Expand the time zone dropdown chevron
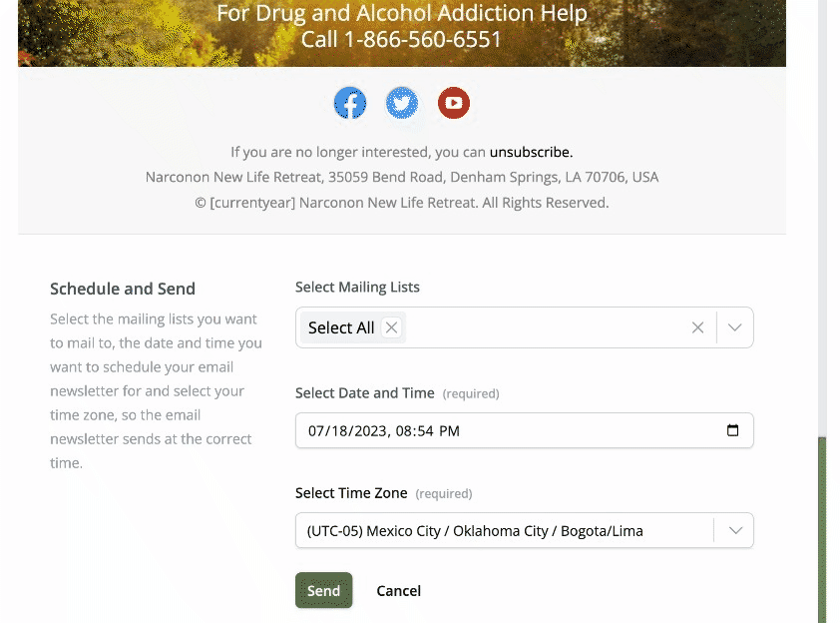 click(735, 531)
